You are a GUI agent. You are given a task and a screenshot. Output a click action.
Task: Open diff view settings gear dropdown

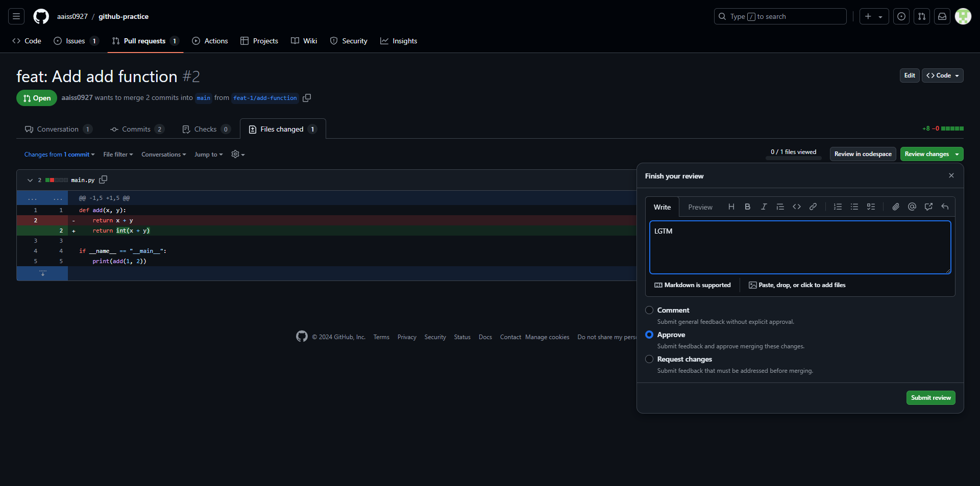click(238, 154)
